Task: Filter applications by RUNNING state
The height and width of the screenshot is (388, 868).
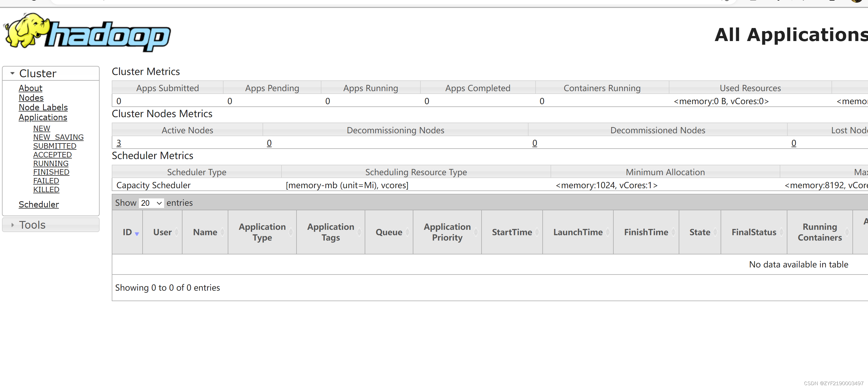Action: click(x=51, y=164)
